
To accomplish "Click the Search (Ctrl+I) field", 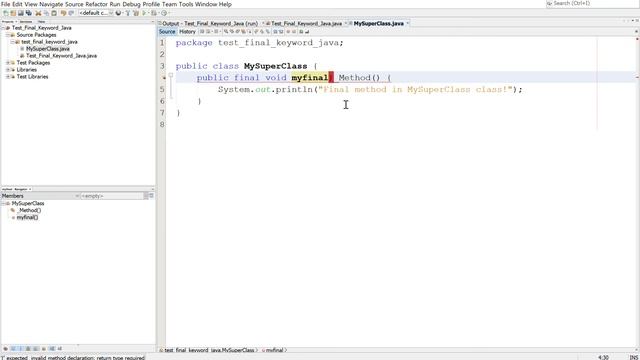I will [592, 3].
